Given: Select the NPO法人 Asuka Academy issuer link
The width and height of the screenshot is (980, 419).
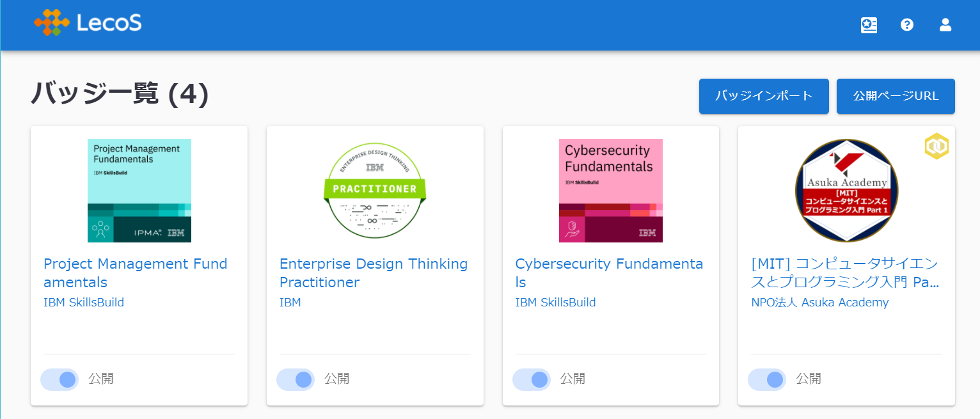Looking at the screenshot, I should tap(820, 303).
